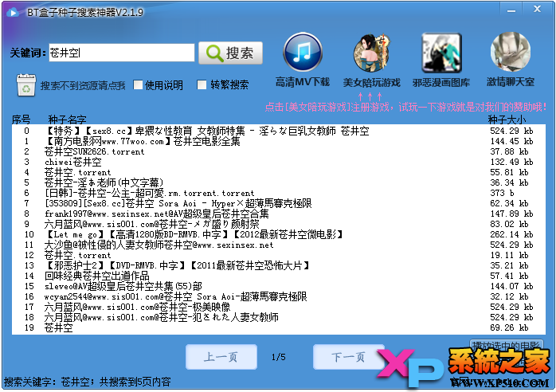Click the 144.45 kb size cell

pos(511,141)
